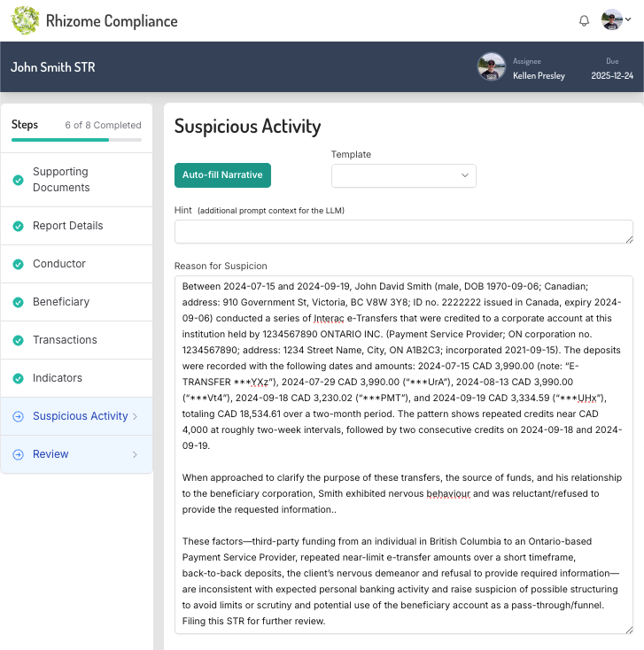Click the Rhizome Compliance leaf logo
644x650 pixels.
click(25, 20)
